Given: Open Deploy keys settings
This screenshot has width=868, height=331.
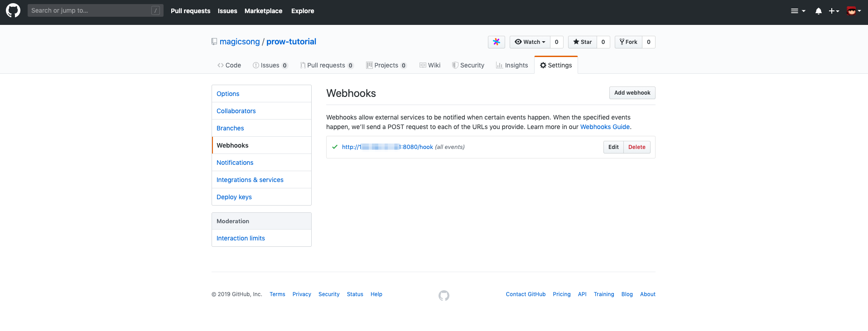Looking at the screenshot, I should coord(261,197).
